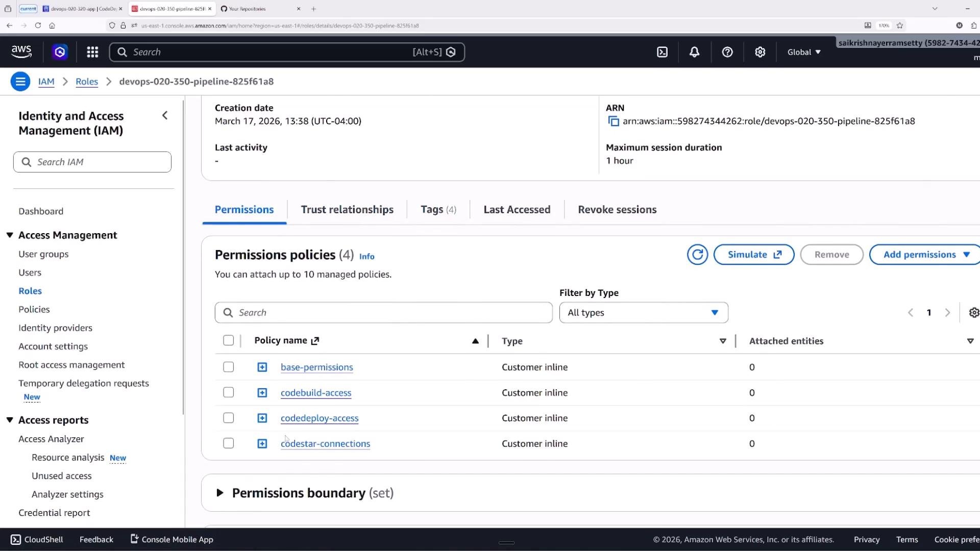Refresh the permissions policies list

point(697,255)
